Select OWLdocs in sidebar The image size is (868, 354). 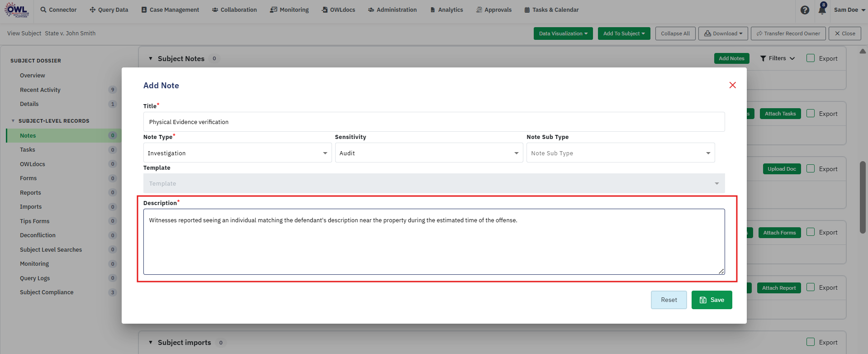tap(33, 164)
